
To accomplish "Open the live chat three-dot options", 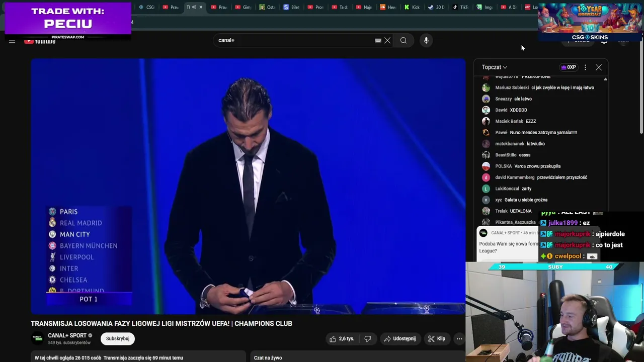I will point(585,67).
